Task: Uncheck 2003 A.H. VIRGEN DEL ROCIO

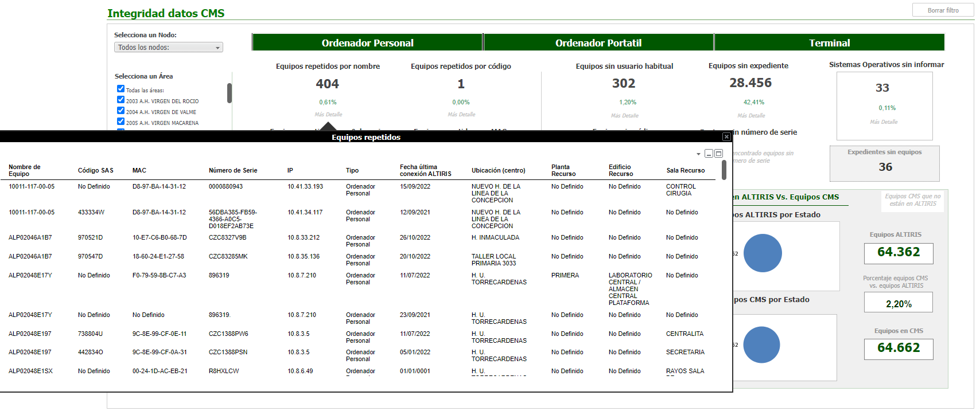Action: tap(120, 100)
